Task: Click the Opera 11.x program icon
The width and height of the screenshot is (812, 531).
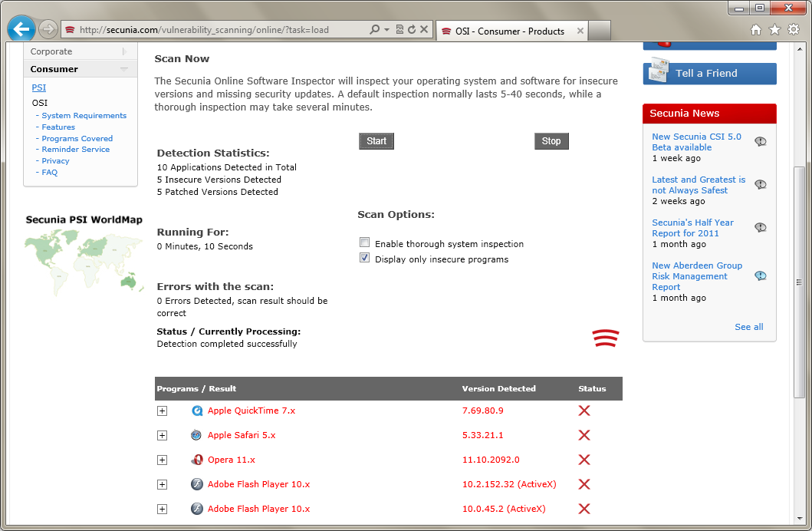Action: click(197, 460)
